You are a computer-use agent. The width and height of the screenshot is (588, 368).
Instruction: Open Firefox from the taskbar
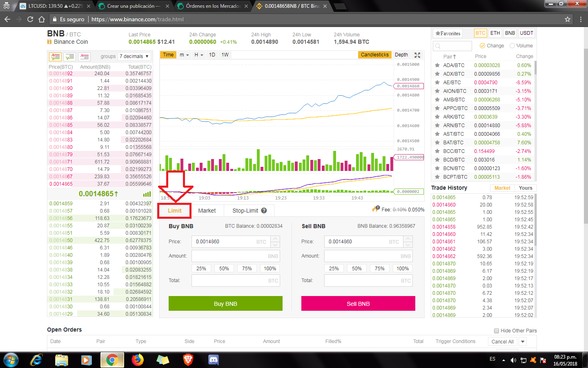pyautogui.click(x=138, y=360)
